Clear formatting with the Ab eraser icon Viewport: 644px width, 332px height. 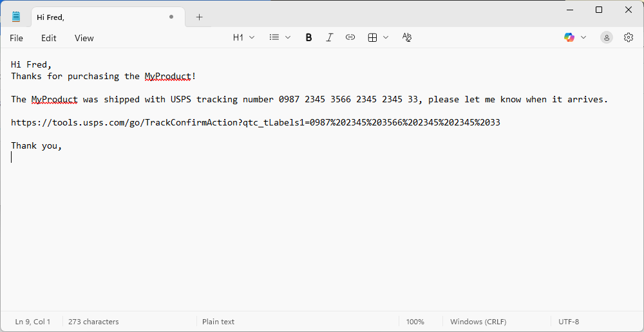[406, 37]
